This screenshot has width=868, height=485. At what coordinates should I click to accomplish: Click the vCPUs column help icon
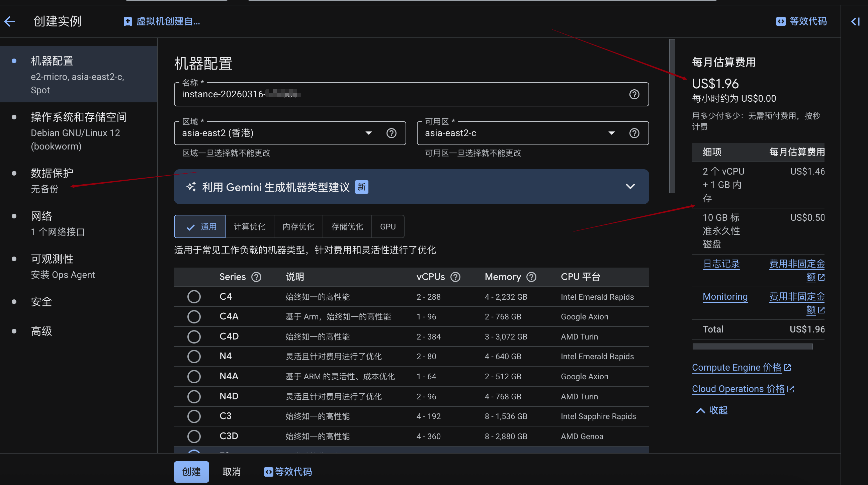click(x=455, y=277)
